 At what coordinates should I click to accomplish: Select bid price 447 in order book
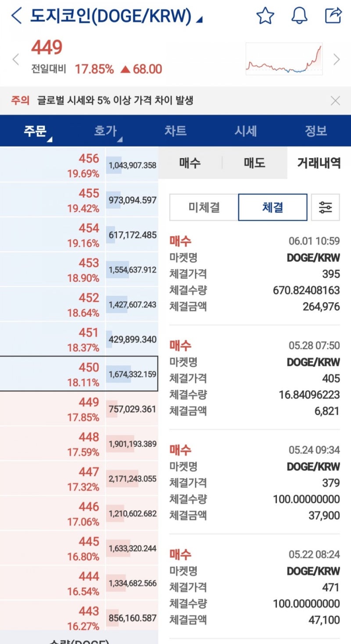(53, 478)
